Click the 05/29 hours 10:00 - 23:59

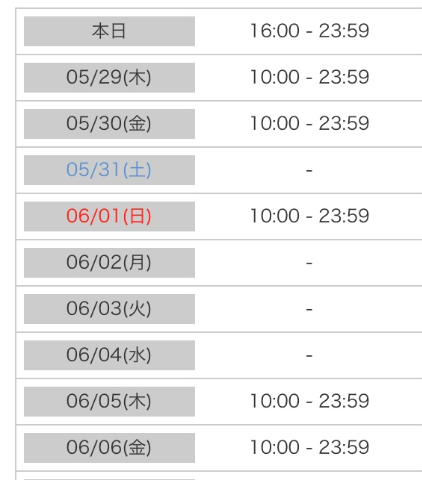click(310, 77)
